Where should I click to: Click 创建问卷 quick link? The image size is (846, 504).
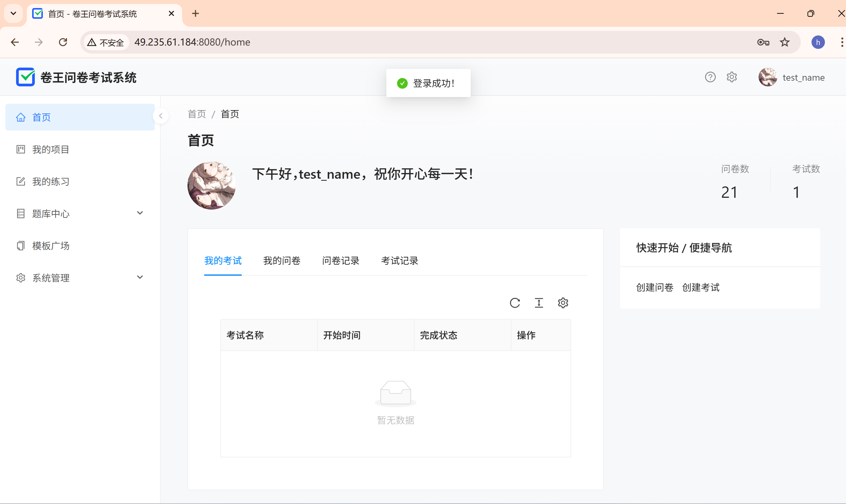655,287
